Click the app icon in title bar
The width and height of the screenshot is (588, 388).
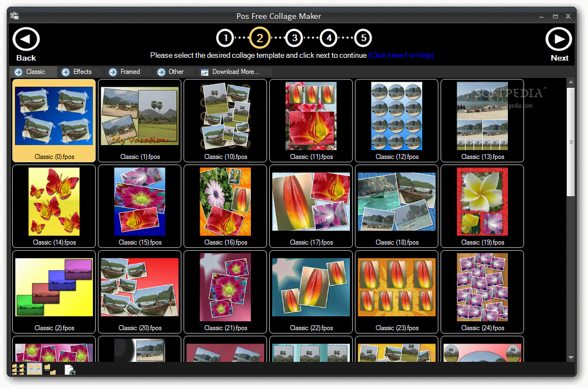point(14,16)
